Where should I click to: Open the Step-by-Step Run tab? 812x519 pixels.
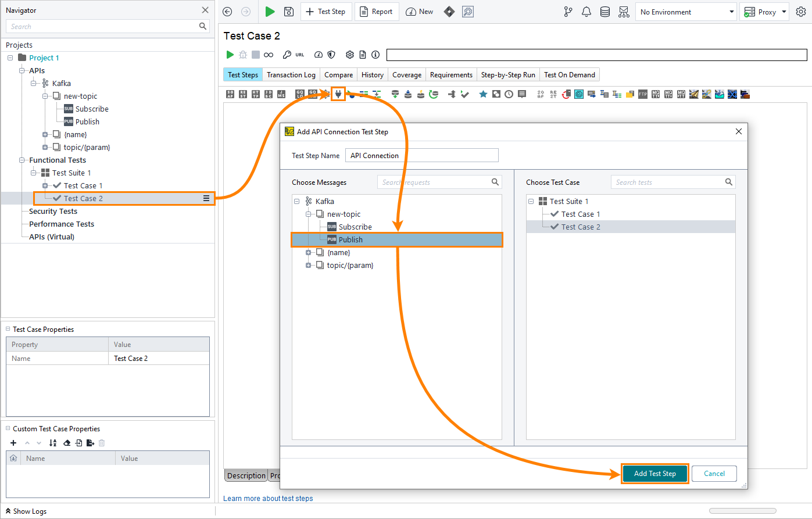click(507, 74)
